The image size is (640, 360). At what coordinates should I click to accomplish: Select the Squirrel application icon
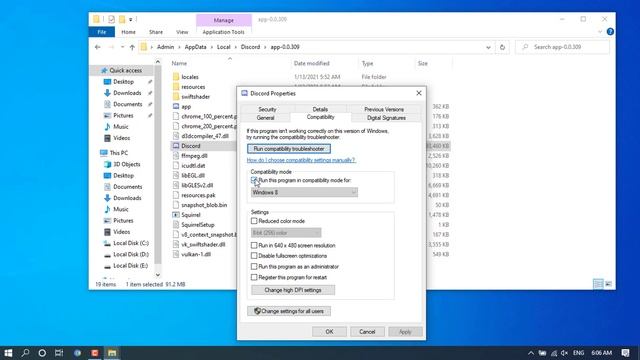point(176,215)
